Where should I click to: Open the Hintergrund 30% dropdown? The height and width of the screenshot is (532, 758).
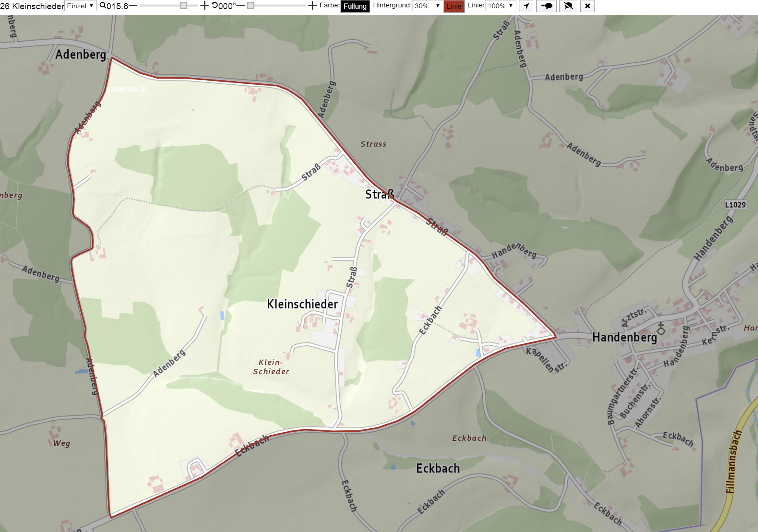coord(427,6)
